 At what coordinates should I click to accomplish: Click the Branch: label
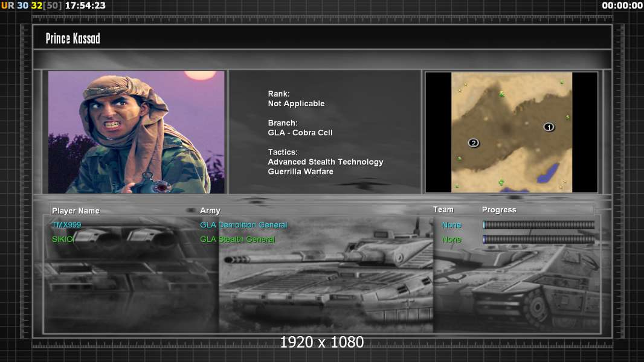[283, 123]
